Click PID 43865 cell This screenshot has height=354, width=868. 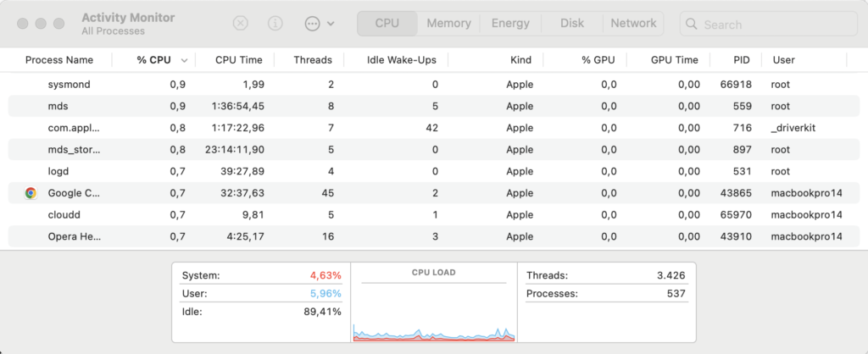736,193
